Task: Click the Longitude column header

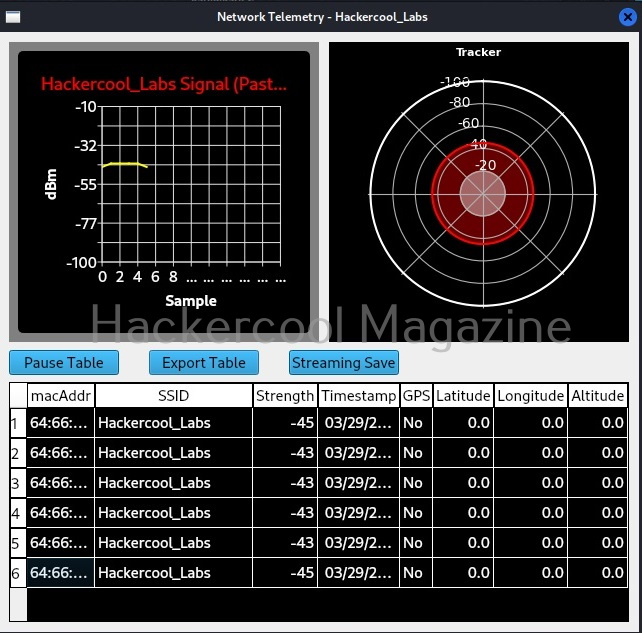Action: click(x=531, y=396)
